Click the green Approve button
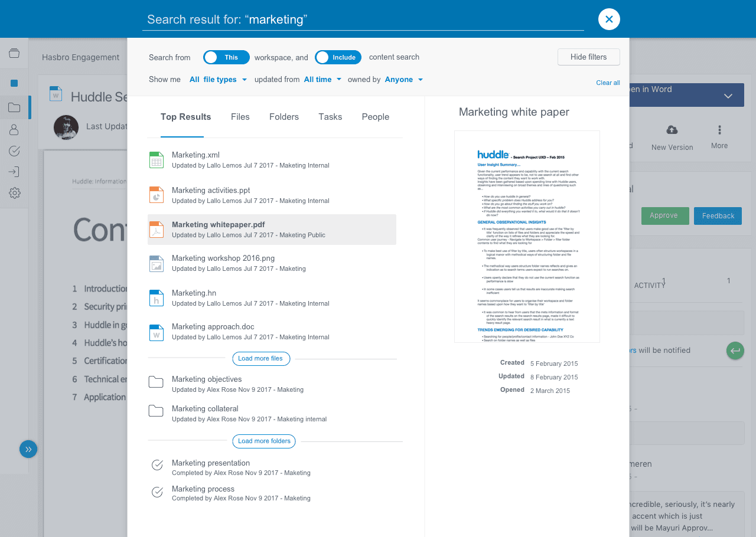The image size is (756, 537). 665,215
